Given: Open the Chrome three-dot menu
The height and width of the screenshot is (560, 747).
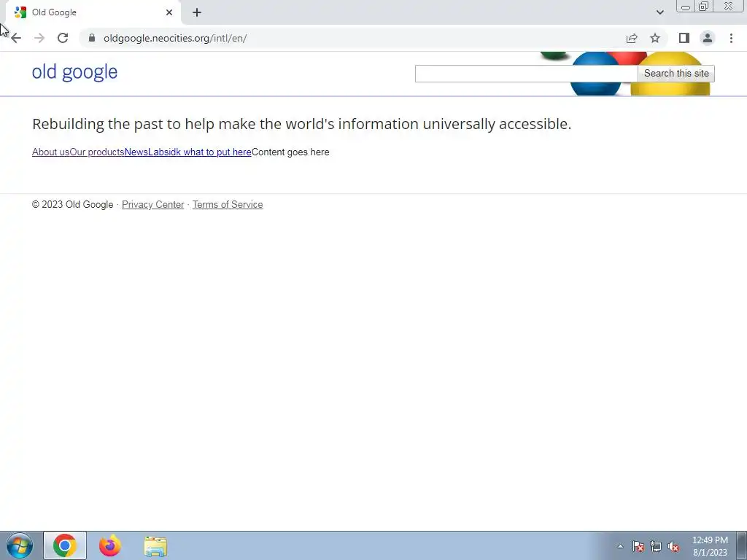Looking at the screenshot, I should pyautogui.click(x=731, y=38).
